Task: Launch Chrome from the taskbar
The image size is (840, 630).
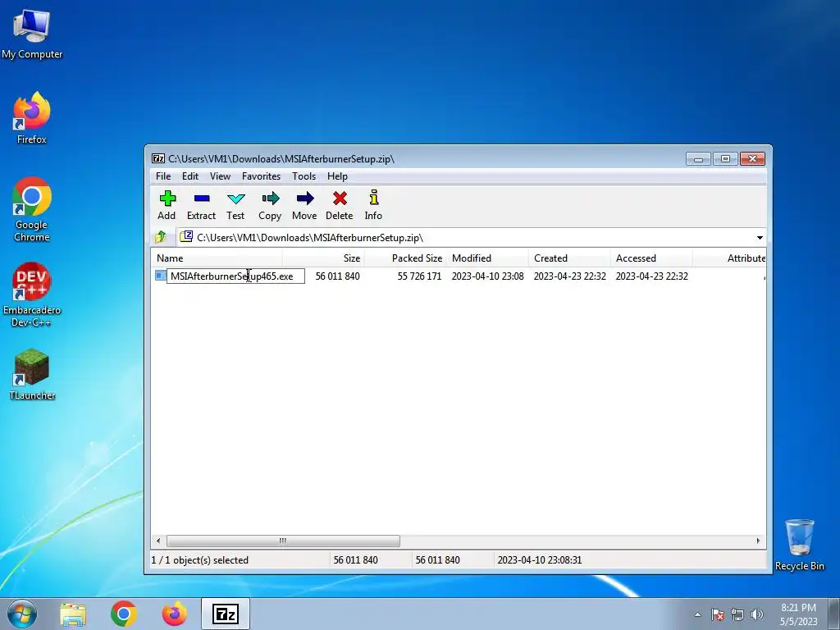Action: pos(124,614)
